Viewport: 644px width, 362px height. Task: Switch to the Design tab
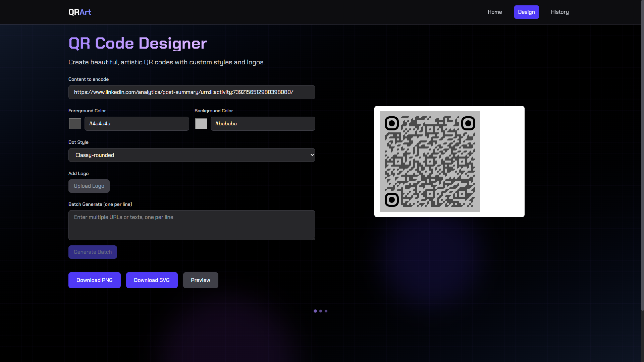tap(526, 12)
